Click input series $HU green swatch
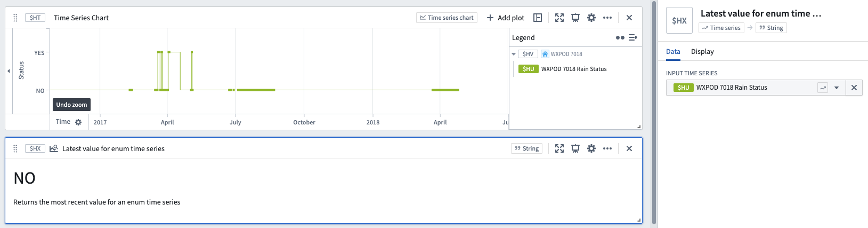This screenshot has width=868, height=228. click(684, 88)
